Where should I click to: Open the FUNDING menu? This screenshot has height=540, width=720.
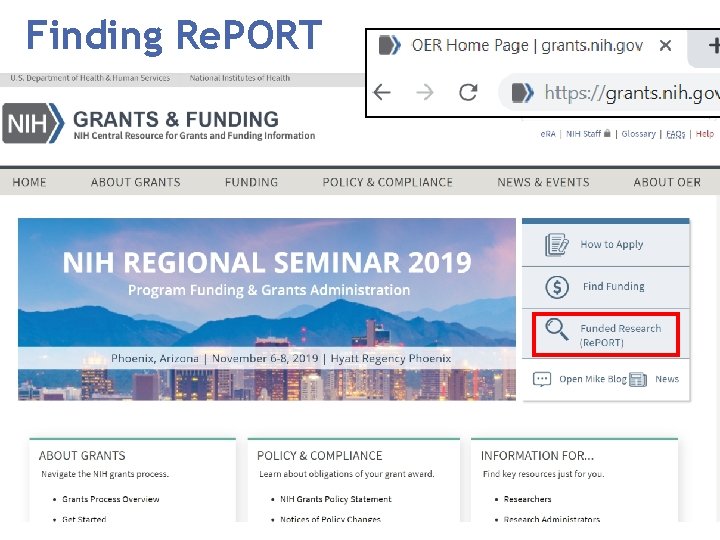[251, 182]
